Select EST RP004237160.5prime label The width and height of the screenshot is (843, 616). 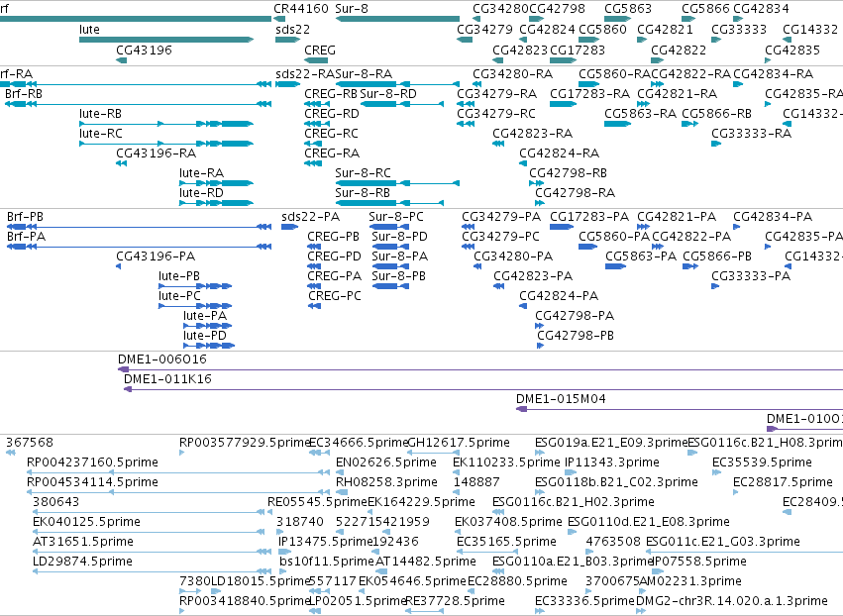pyautogui.click(x=92, y=462)
